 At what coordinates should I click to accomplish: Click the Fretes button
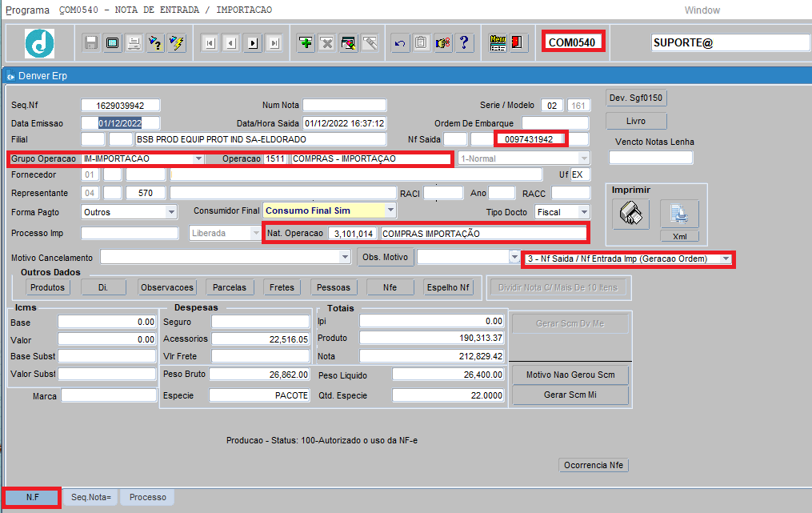tap(282, 287)
